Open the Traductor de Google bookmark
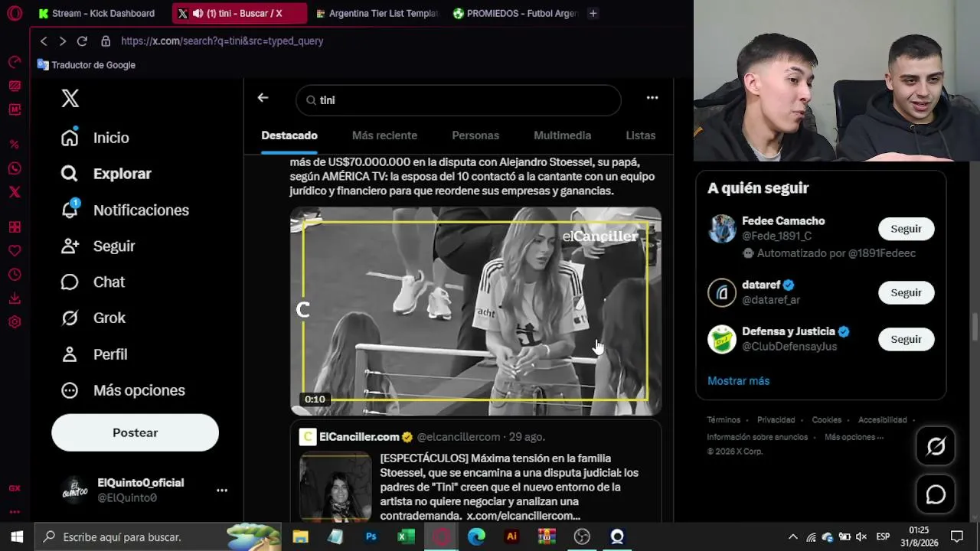This screenshot has width=980, height=551. (87, 65)
